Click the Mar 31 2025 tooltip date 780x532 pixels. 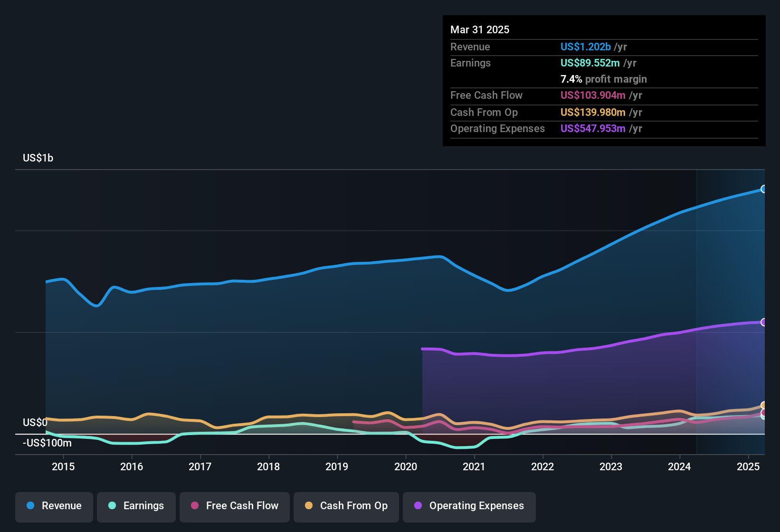[x=480, y=30]
